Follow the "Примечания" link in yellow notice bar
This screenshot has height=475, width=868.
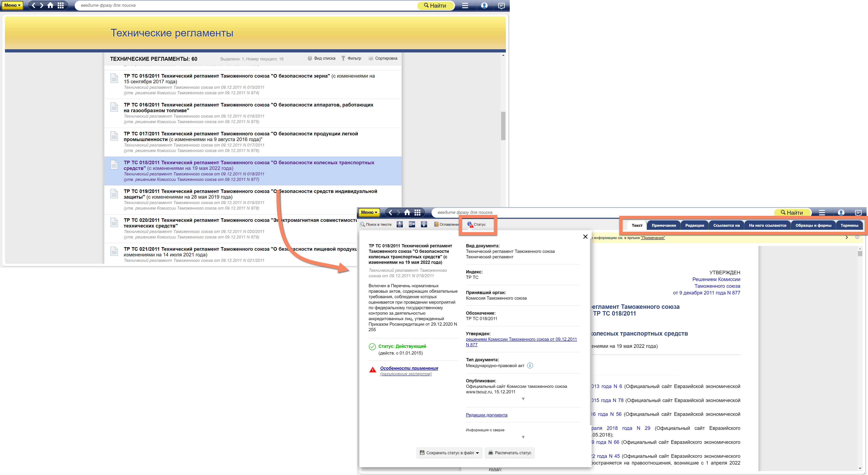[x=653, y=238]
